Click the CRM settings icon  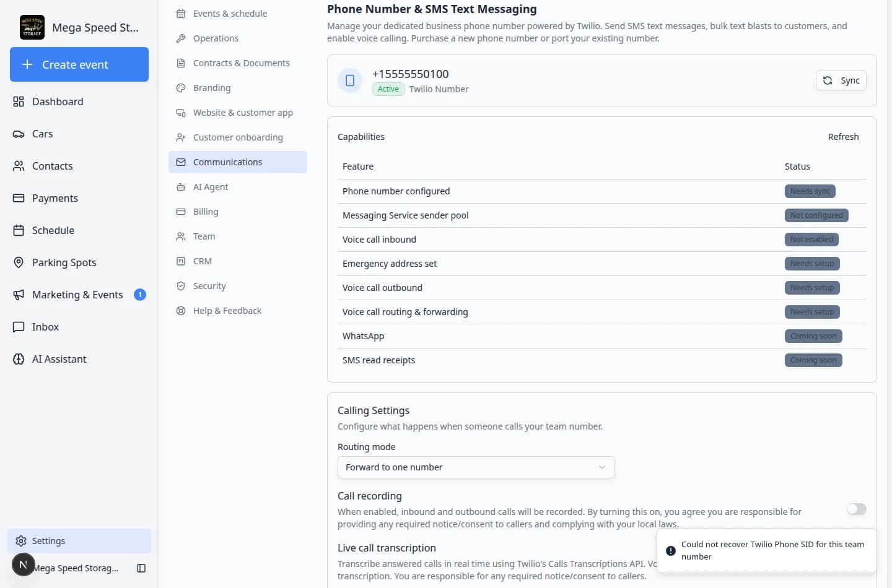(181, 261)
